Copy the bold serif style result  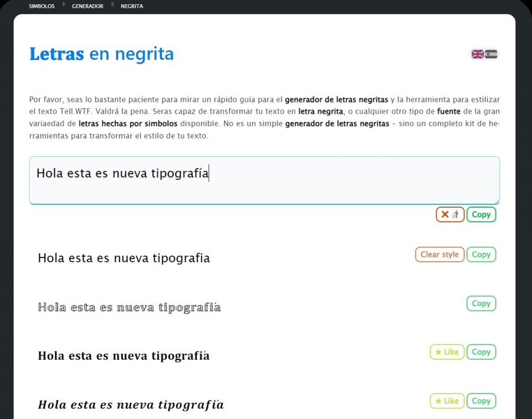click(x=481, y=352)
